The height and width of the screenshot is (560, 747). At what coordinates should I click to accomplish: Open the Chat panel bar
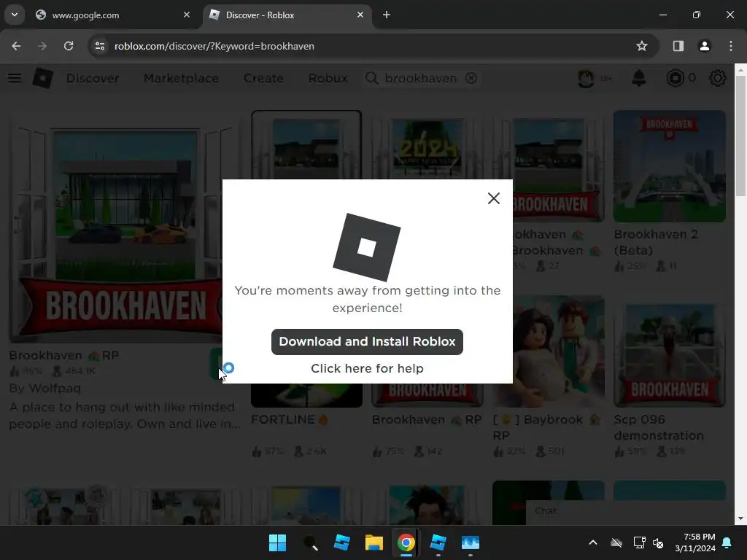pos(630,512)
